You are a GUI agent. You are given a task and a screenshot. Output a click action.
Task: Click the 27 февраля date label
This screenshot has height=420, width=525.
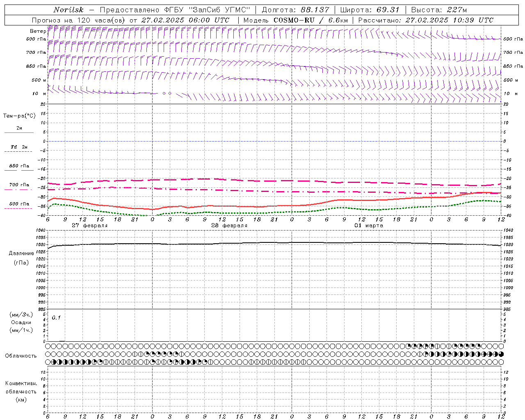tap(89, 226)
